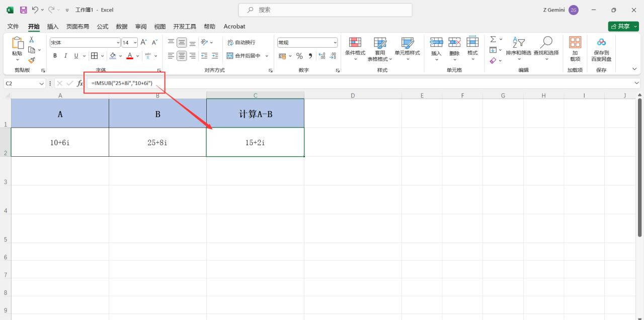Viewport: 644px width, 320px height.
Task: Click the wén phonetic guide icon
Action: [x=148, y=56]
